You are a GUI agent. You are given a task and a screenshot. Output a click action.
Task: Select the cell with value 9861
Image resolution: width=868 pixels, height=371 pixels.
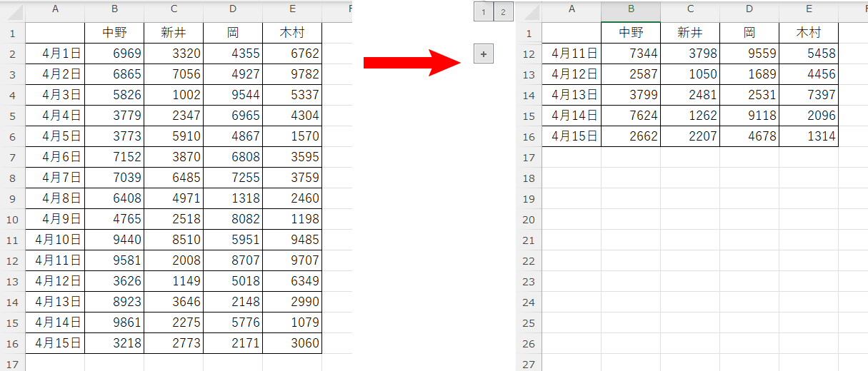[114, 322]
